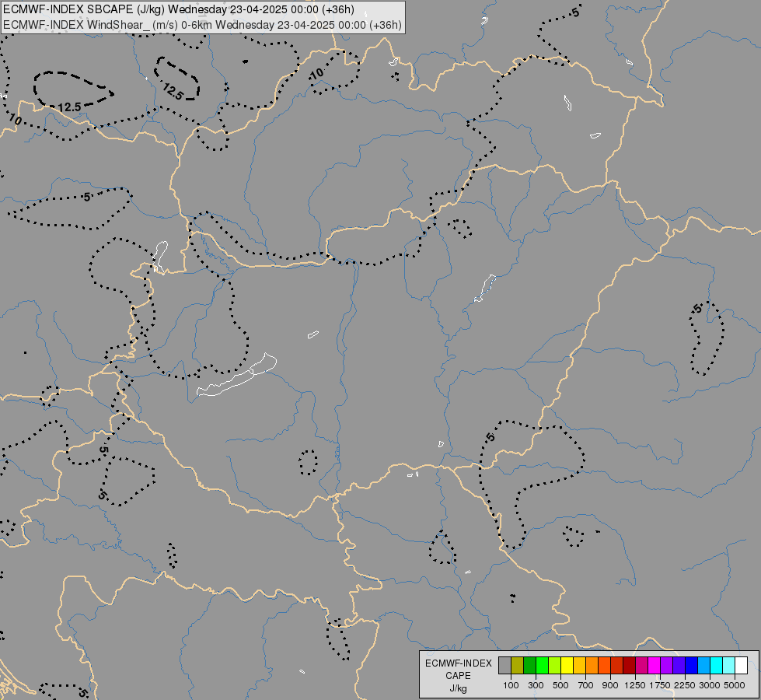
Task: Click the bright cyan legend swatch
Action: (717, 666)
